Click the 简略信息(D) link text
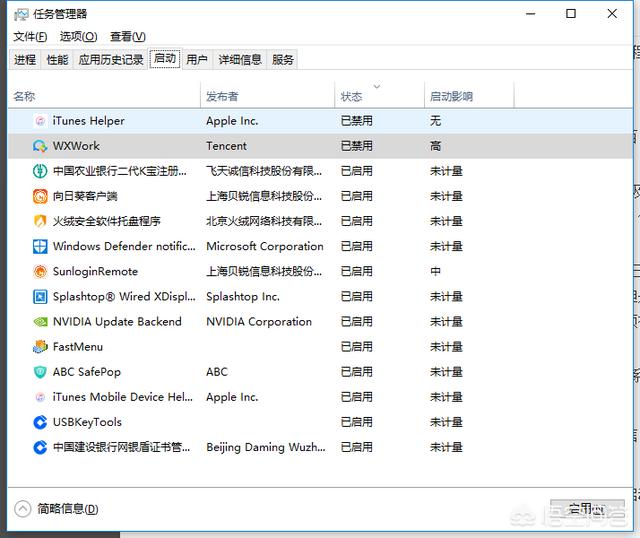 pos(68,509)
